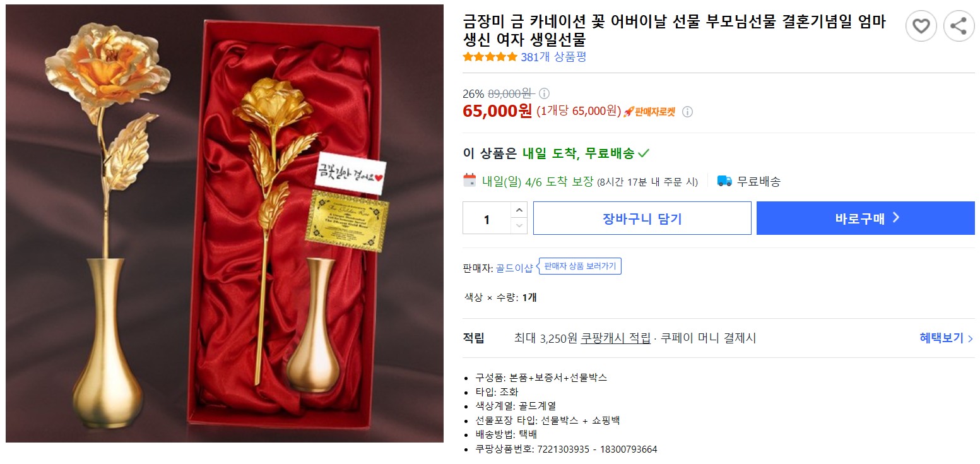The image size is (980, 464).
Task: Click 판매자 상품 보러가기 button
Action: [x=581, y=266]
